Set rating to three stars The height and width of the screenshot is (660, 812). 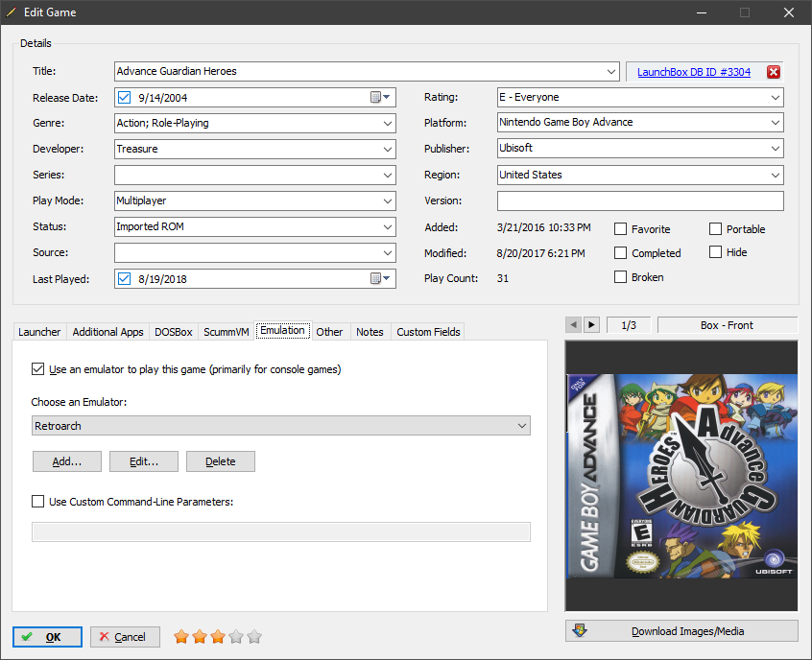tap(218, 637)
